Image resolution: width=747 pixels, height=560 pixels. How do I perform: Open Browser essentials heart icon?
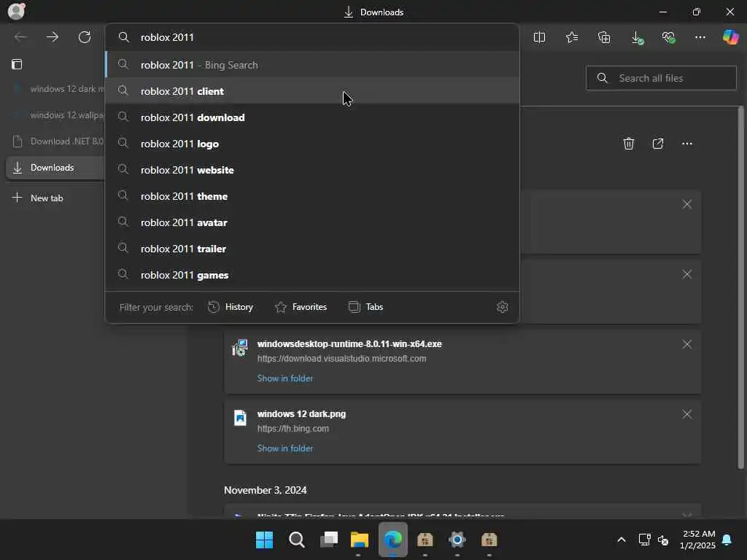tap(668, 37)
